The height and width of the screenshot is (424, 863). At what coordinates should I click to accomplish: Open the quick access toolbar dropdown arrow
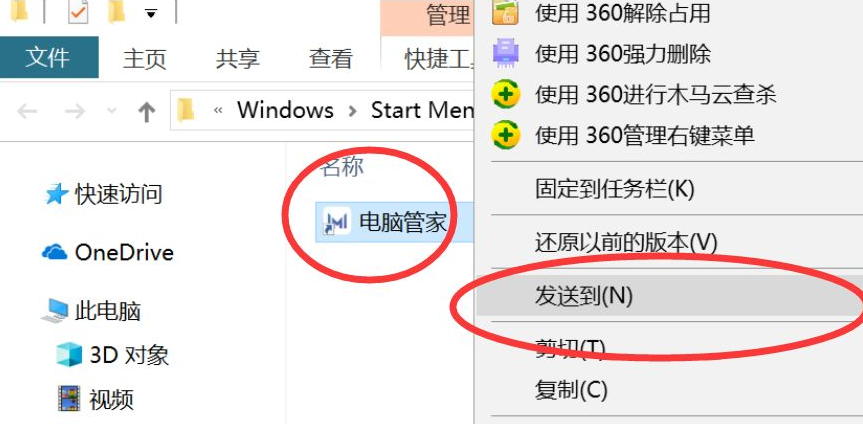pyautogui.click(x=151, y=14)
